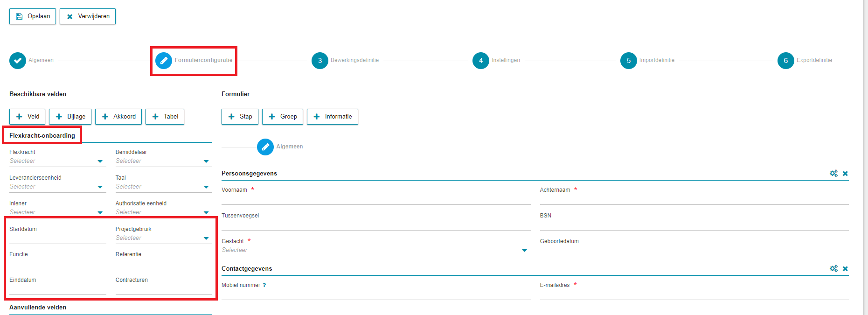Click the pencil icon of the Algemeen form step
Viewport: 868px width, 315px height.
(265, 147)
